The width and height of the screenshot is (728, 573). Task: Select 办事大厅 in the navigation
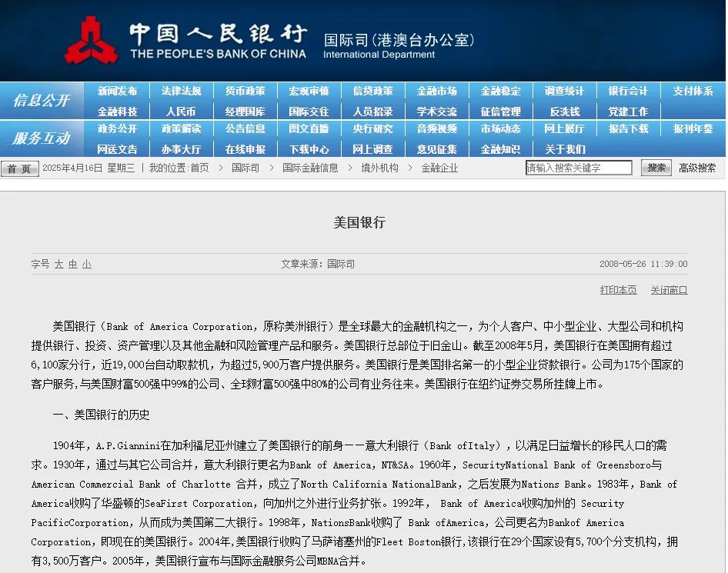[181, 149]
